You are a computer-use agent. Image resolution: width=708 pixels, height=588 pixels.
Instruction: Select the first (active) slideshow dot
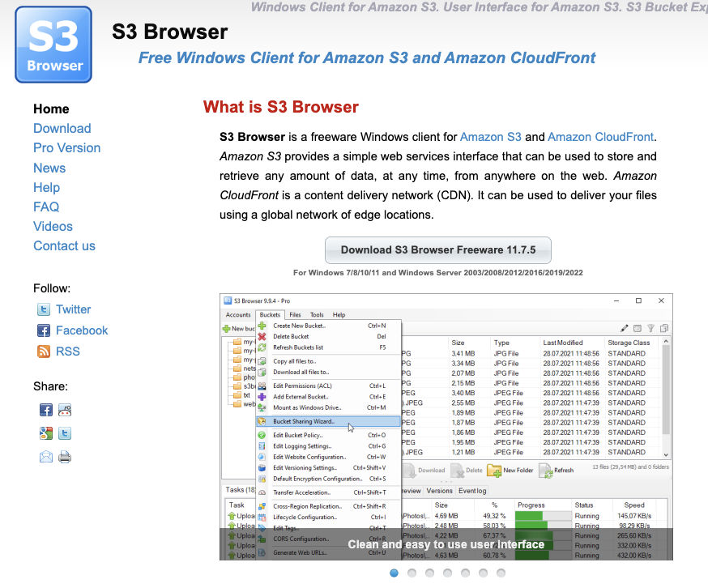(395, 573)
